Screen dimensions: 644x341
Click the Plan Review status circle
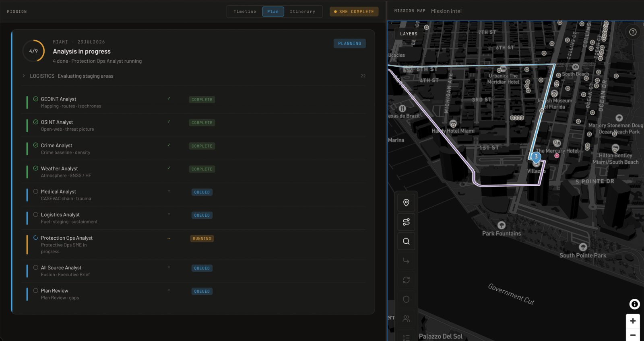(36, 291)
